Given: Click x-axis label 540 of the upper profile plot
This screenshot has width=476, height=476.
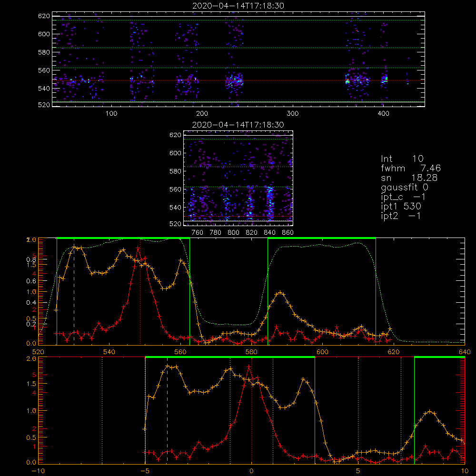Looking at the screenshot, I should (x=109, y=352).
